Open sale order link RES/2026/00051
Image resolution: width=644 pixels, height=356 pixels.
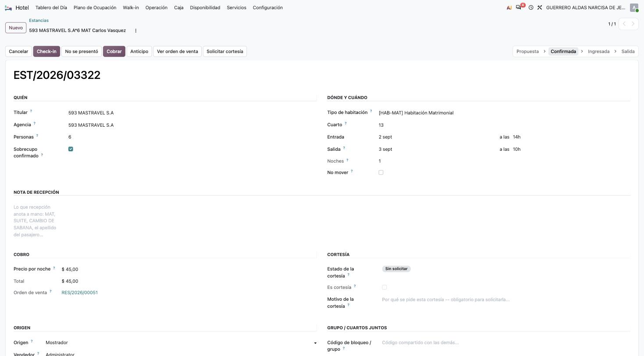tap(80, 292)
